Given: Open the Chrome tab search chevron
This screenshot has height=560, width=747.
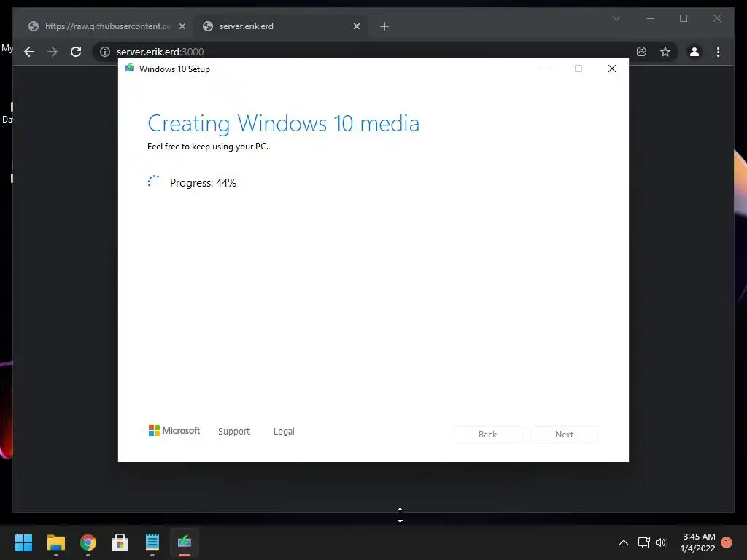Looking at the screenshot, I should pyautogui.click(x=616, y=18).
